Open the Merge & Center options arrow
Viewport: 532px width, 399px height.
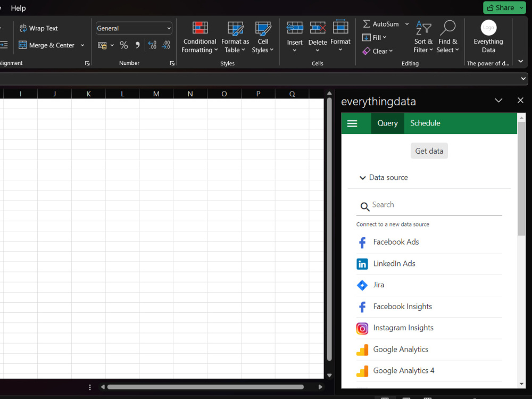(82, 45)
